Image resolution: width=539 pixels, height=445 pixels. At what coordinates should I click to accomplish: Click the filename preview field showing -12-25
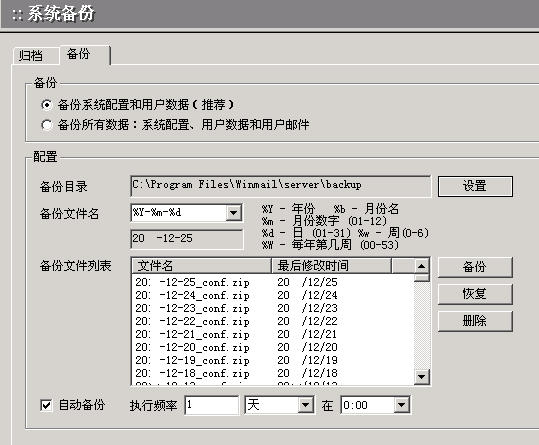(187, 239)
